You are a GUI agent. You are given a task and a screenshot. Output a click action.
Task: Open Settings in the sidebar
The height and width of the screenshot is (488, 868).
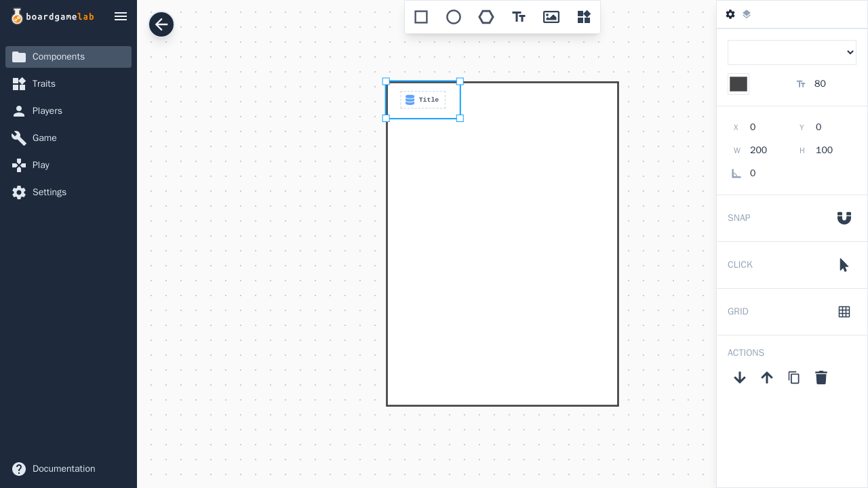coord(68,192)
